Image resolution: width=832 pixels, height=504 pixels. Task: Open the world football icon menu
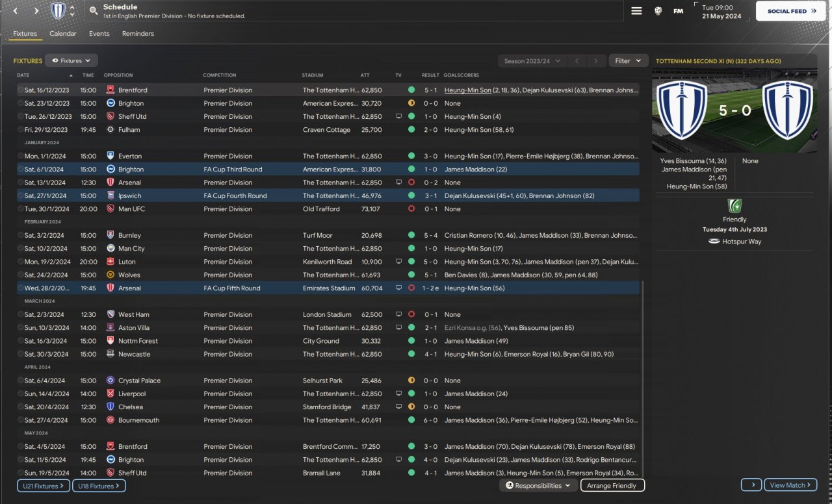tap(658, 11)
